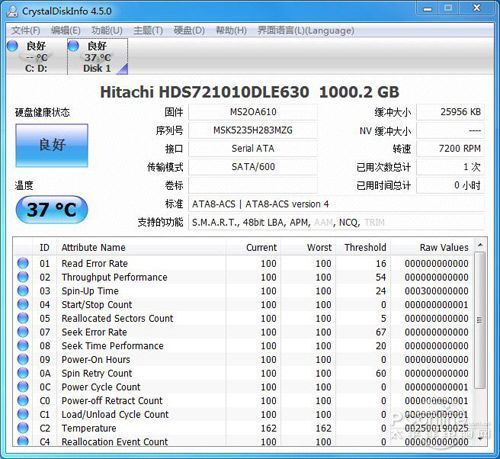This screenshot has width=500, height=459.
Task: Click the firmware field MS2OA610
Action: click(253, 112)
